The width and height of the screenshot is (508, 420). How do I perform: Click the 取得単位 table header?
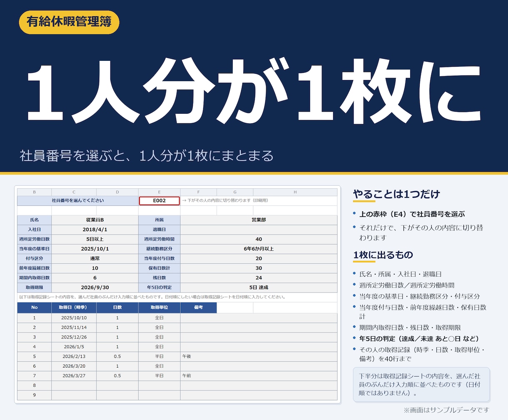tap(159, 307)
